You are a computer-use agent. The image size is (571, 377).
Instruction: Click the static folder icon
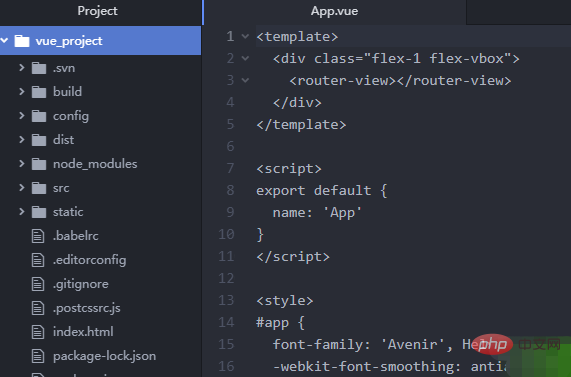39,212
